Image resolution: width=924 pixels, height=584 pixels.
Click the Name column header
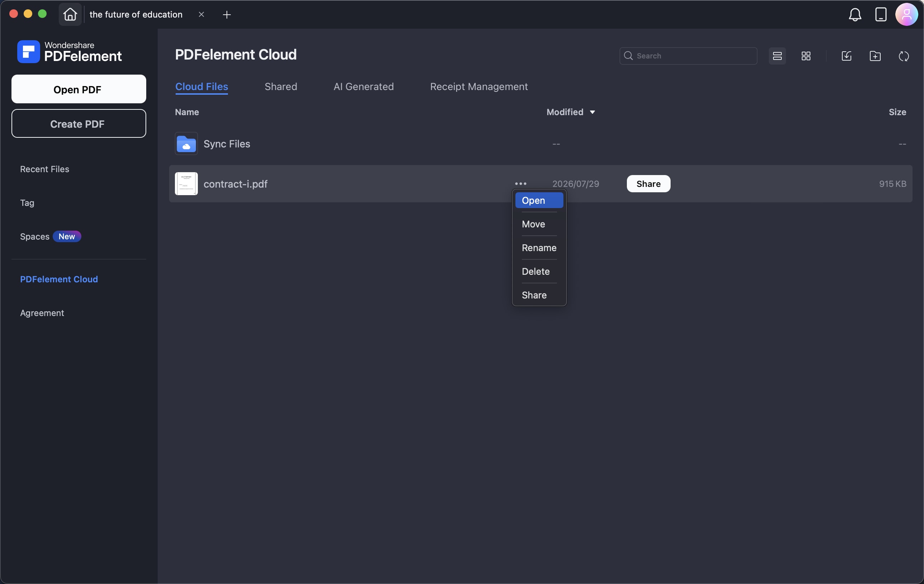point(187,112)
